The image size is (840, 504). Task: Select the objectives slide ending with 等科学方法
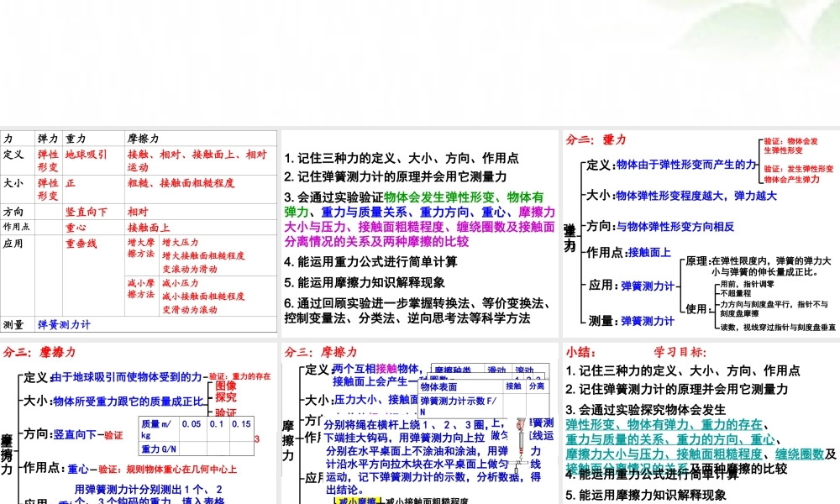tap(419, 234)
